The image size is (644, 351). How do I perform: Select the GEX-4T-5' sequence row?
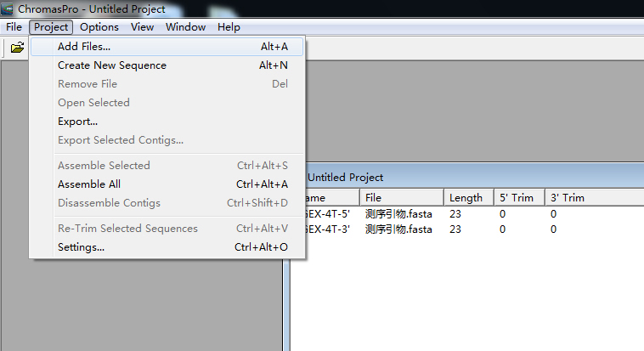(x=327, y=214)
